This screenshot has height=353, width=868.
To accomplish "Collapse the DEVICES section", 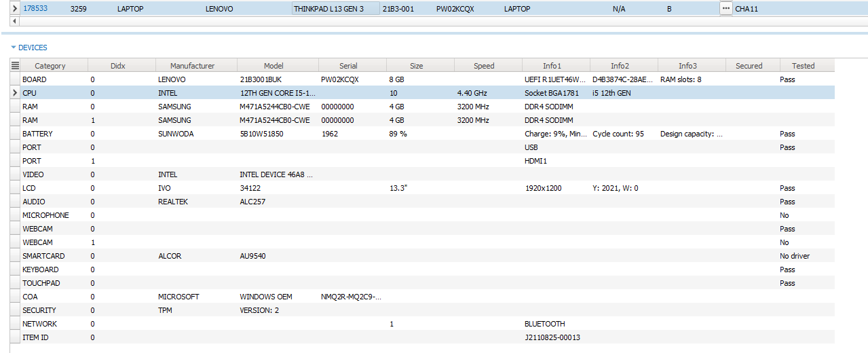I will pos(14,48).
